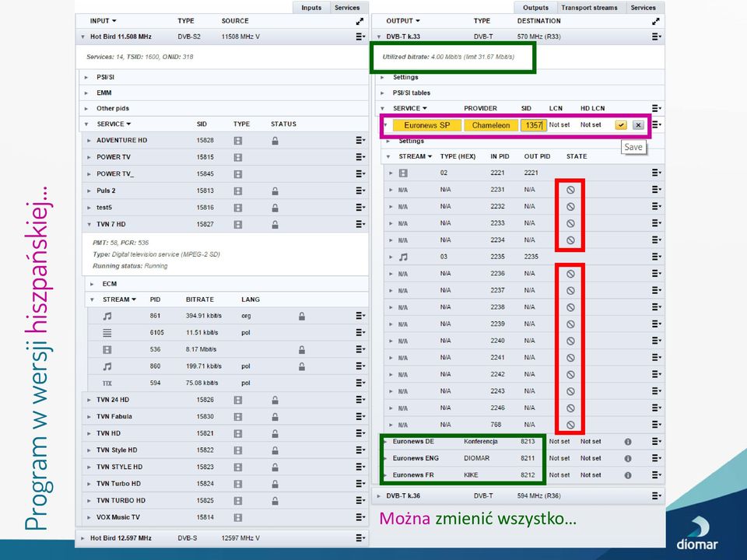Click the lock icon on TVN 7 HD

[275, 225]
